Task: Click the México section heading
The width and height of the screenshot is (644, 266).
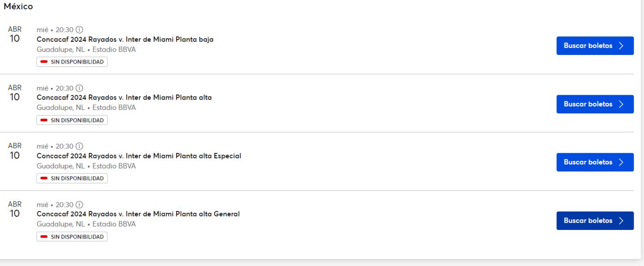Action: 18,7
